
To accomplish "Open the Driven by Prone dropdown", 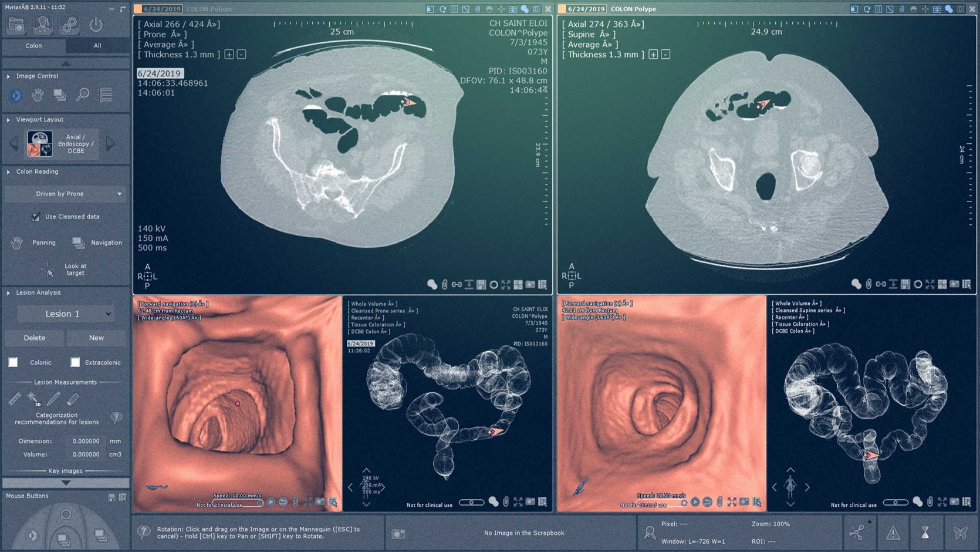I will click(65, 194).
